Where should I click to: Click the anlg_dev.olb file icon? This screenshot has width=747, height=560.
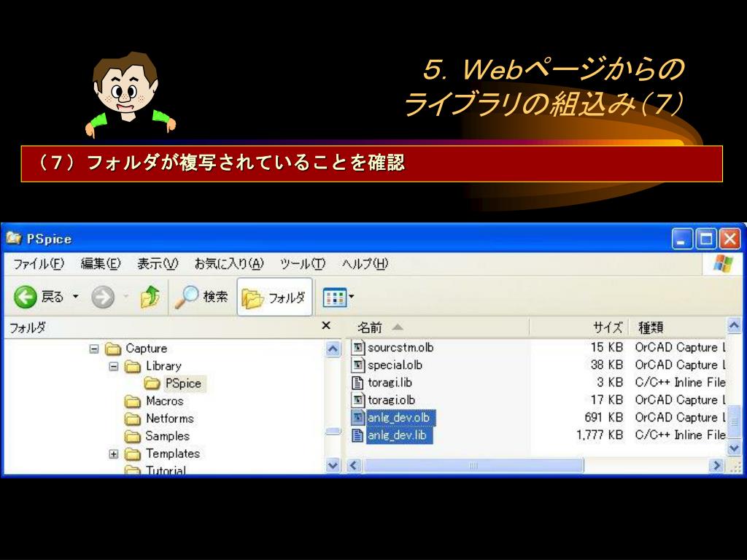(357, 418)
